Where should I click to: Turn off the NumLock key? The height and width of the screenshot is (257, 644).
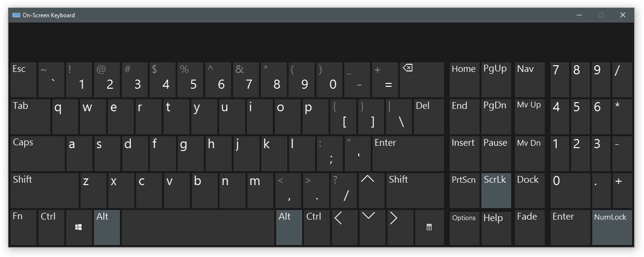(612, 227)
